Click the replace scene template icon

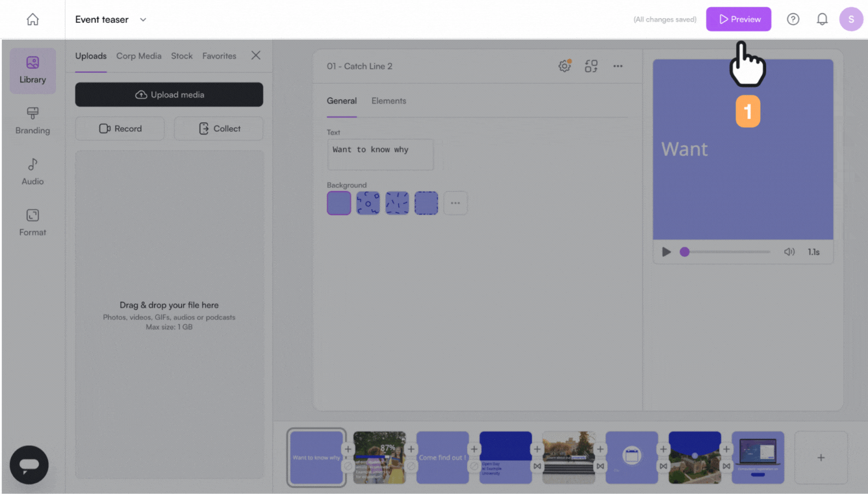click(591, 66)
